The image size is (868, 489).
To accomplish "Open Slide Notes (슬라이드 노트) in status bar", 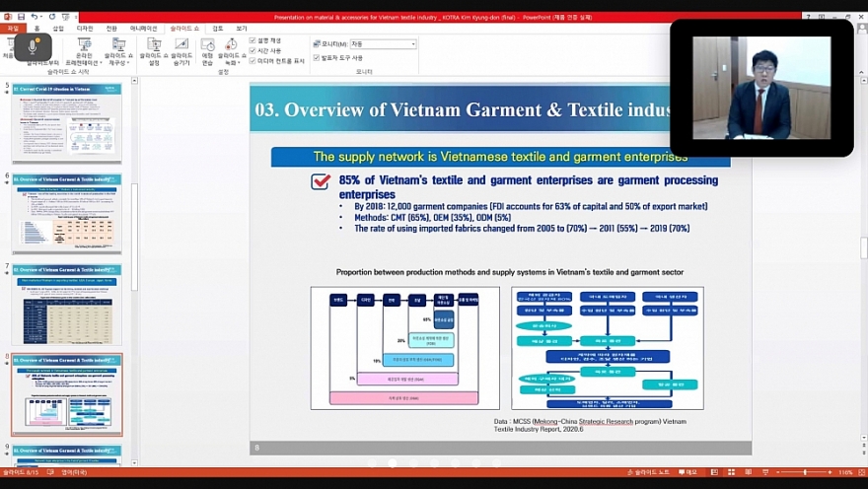I will pyautogui.click(x=651, y=472).
